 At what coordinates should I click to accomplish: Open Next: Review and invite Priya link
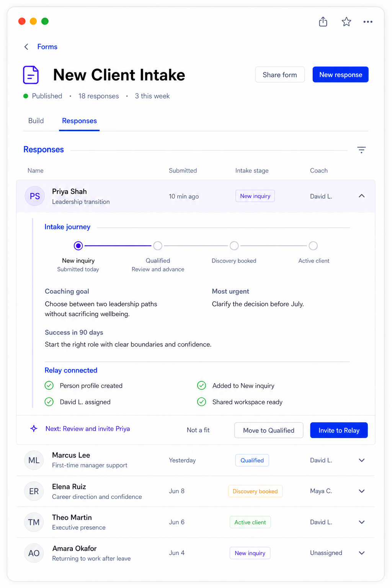point(88,429)
